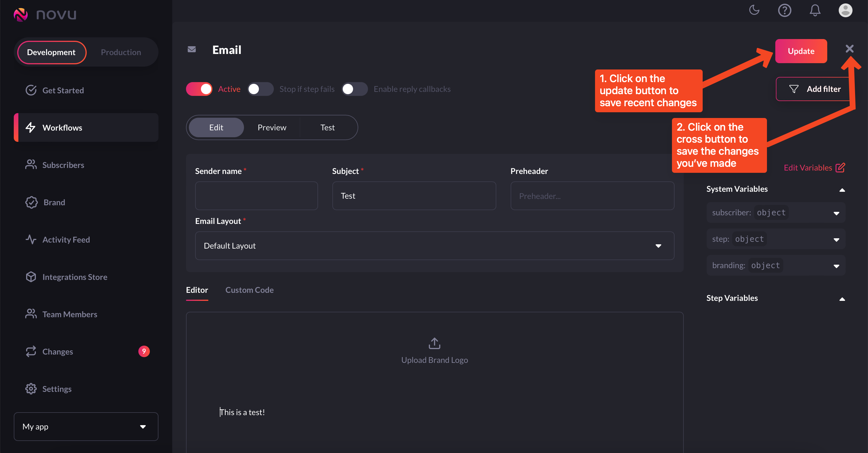Open Activity Feed from sidebar
This screenshot has height=453, width=868.
[x=66, y=240]
